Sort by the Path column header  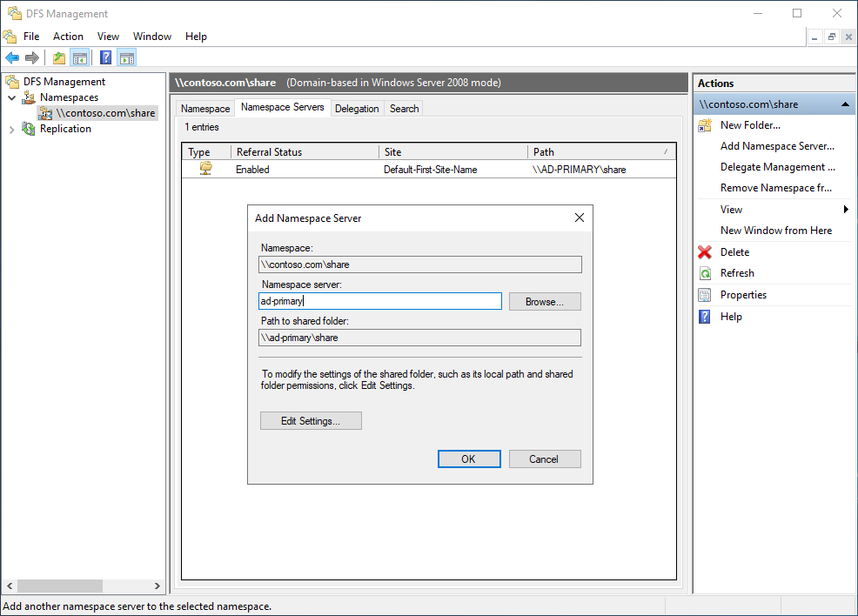pyautogui.click(x=601, y=152)
